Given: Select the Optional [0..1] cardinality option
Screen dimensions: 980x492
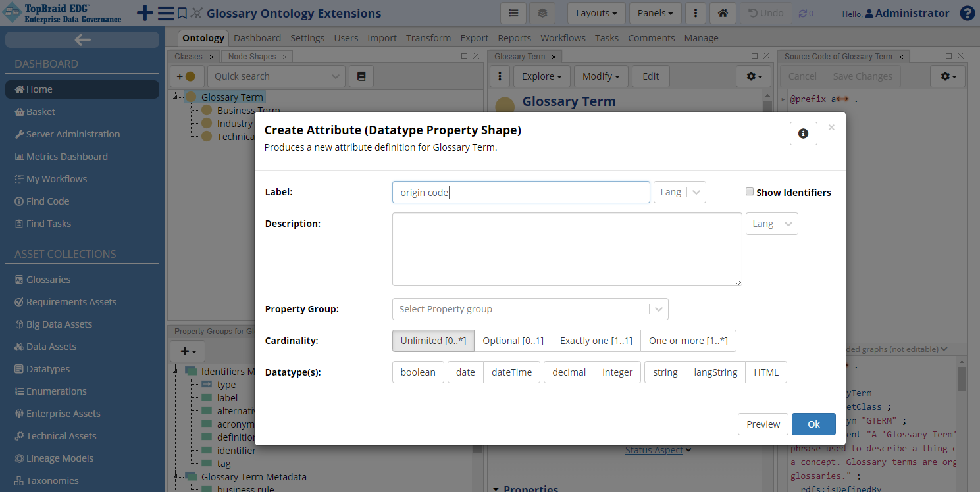Looking at the screenshot, I should (513, 341).
